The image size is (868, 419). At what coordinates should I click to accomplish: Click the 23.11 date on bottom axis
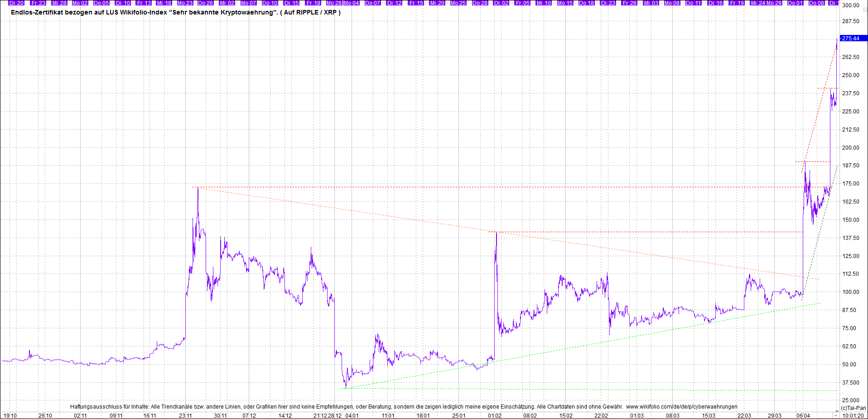pos(185,415)
